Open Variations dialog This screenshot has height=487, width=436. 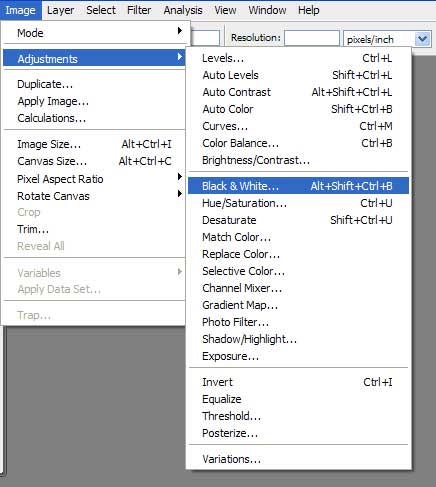tap(298, 459)
